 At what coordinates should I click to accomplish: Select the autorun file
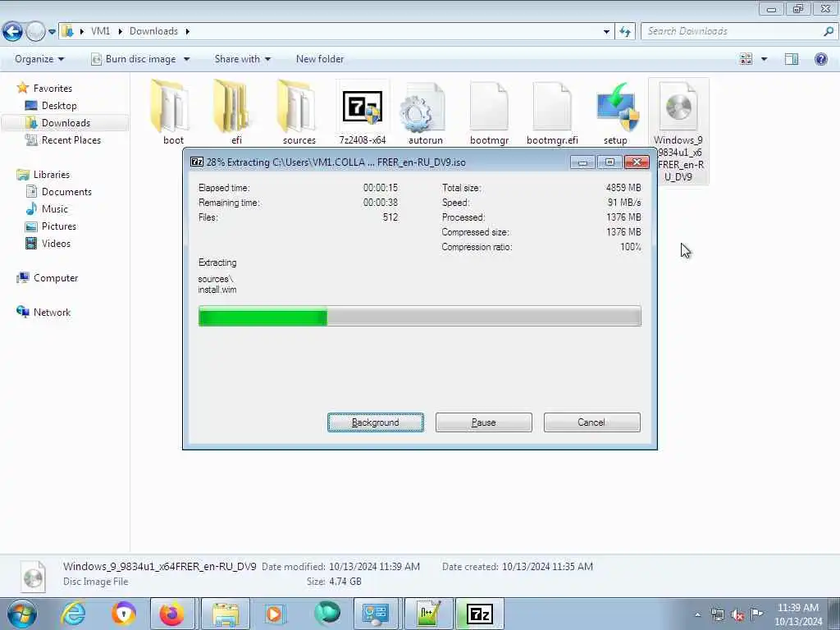coord(425,112)
